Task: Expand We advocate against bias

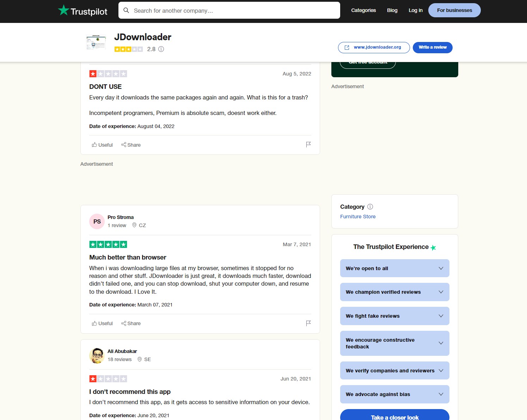Action: [x=395, y=394]
